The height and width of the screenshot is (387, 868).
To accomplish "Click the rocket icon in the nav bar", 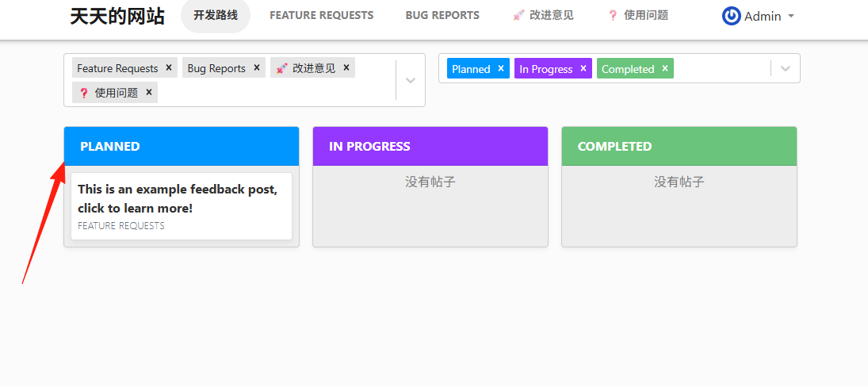I will (x=518, y=16).
